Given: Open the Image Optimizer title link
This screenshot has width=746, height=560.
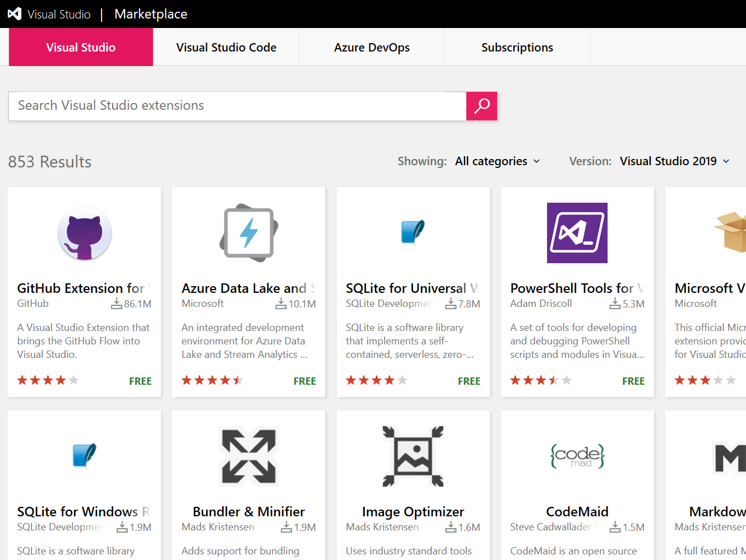Looking at the screenshot, I should coord(413,512).
